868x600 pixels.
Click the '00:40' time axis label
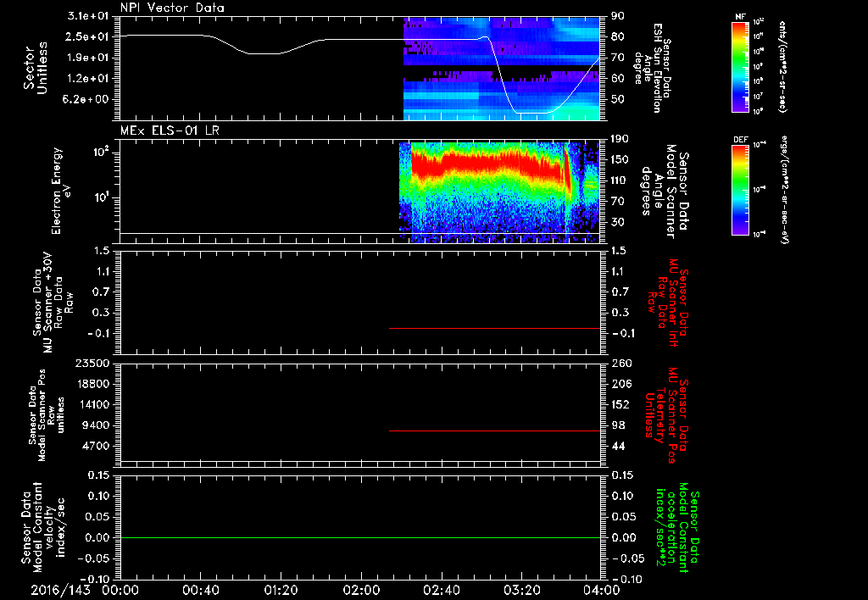tap(200, 590)
